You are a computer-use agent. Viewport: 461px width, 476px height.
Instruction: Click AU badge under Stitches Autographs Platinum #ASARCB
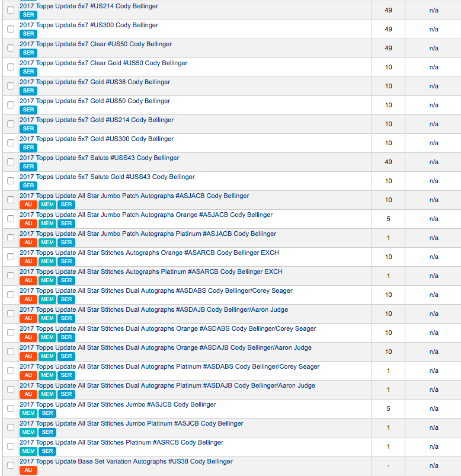point(28,280)
